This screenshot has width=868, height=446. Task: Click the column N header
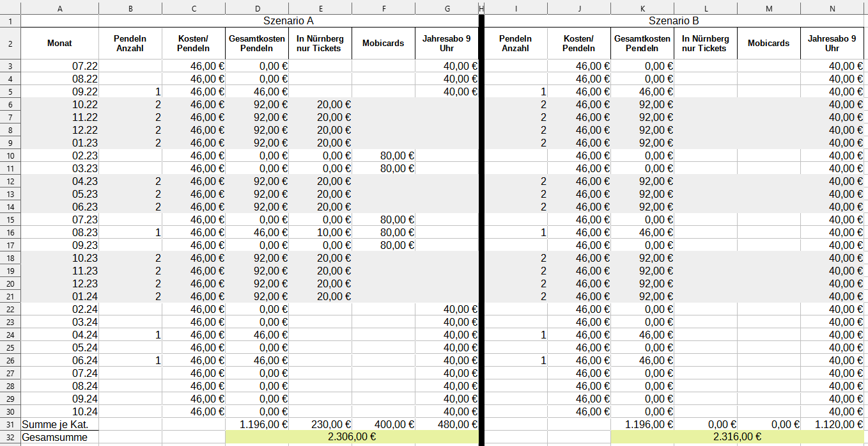[x=832, y=8]
